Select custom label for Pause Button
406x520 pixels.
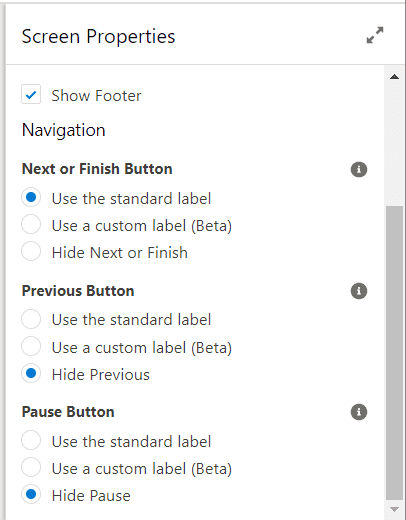click(x=31, y=467)
